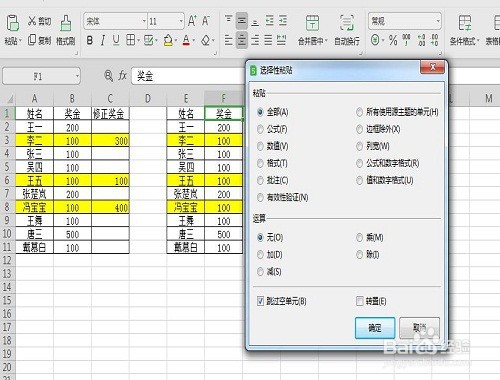Click the formula bar input showing 奖金
This screenshot has height=380, width=500.
click(188, 76)
